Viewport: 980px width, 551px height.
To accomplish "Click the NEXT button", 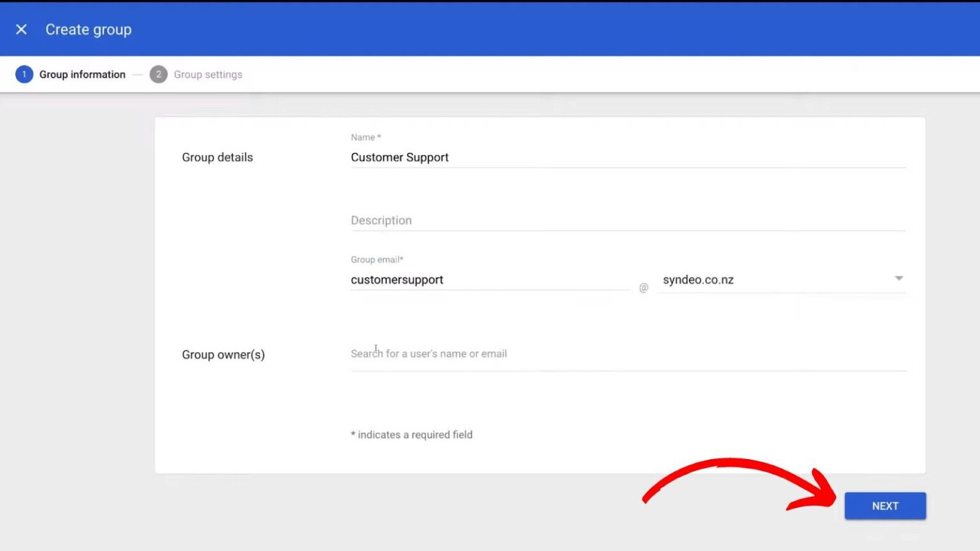I will click(885, 506).
